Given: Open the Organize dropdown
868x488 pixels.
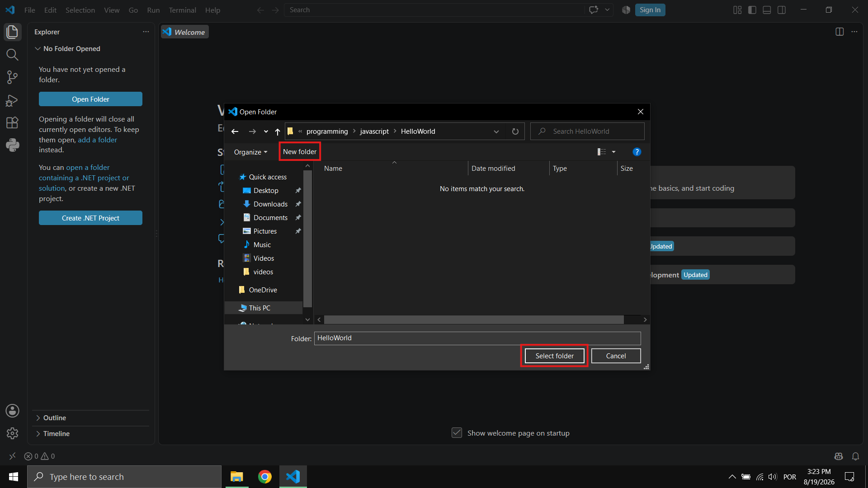Looking at the screenshot, I should 250,152.
